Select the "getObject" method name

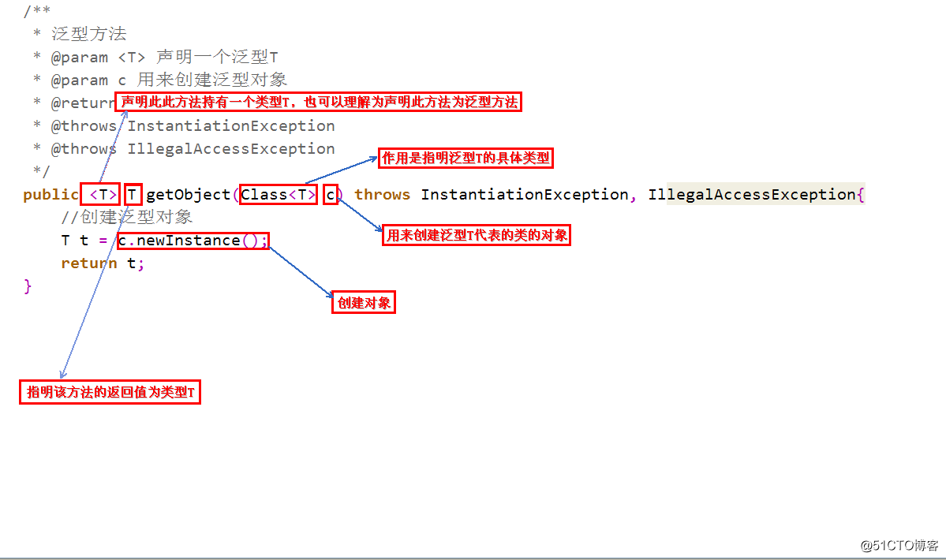point(189,195)
